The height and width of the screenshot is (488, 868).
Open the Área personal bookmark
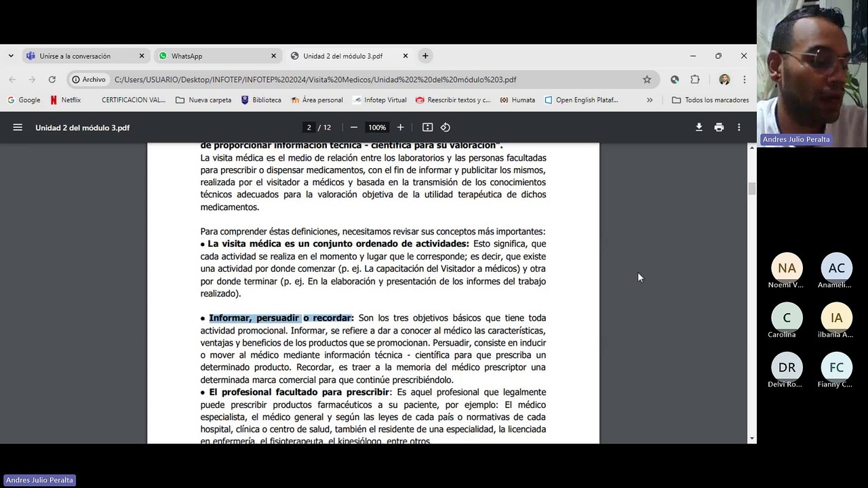click(x=317, y=100)
